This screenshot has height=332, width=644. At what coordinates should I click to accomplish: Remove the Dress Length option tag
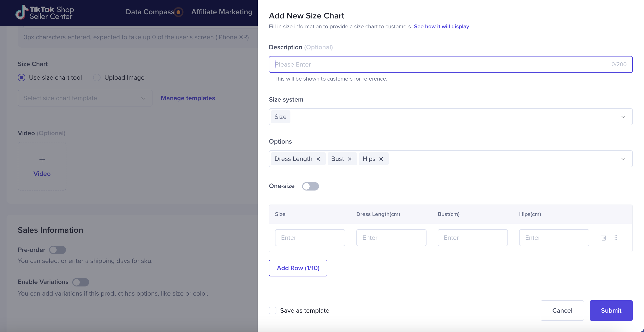pyautogui.click(x=318, y=159)
